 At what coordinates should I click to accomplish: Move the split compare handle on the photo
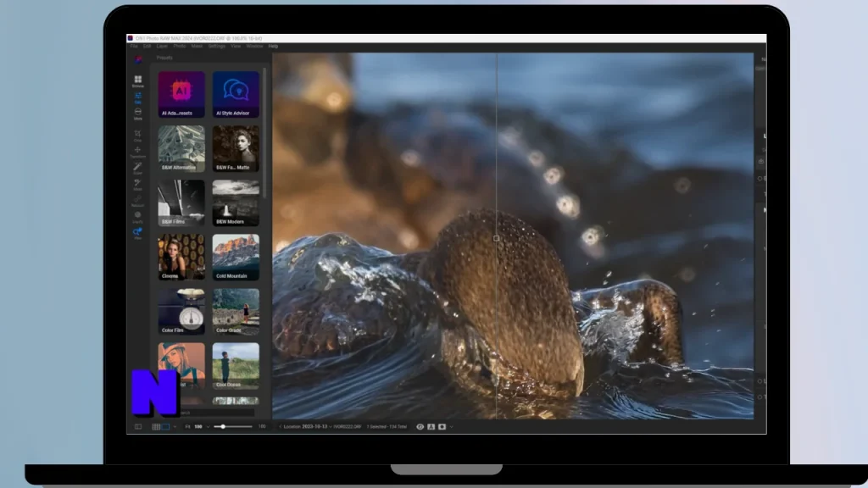tap(497, 238)
